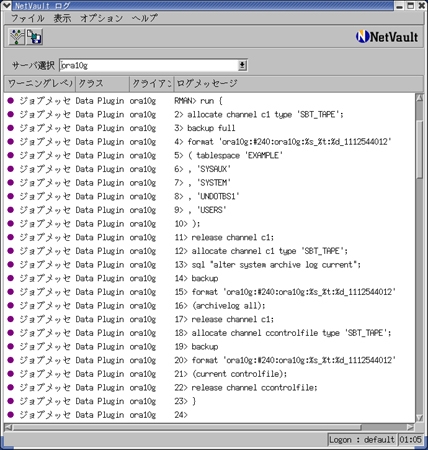Click vertical scrollbar down arrow

(x=419, y=418)
